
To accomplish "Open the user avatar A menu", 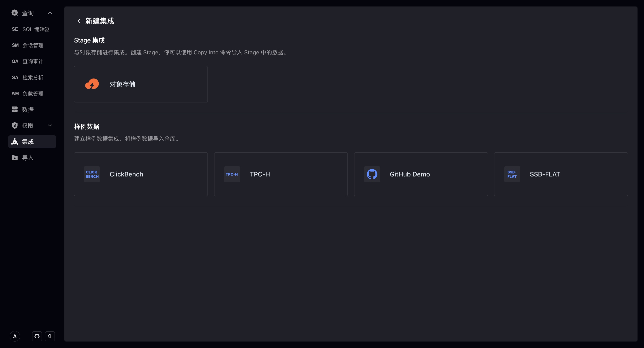I will (x=15, y=336).
